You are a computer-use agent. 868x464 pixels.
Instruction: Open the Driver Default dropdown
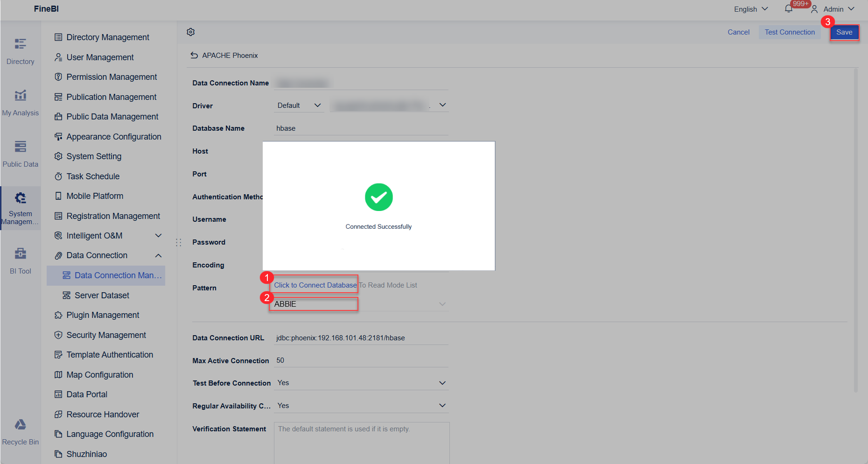click(x=299, y=105)
